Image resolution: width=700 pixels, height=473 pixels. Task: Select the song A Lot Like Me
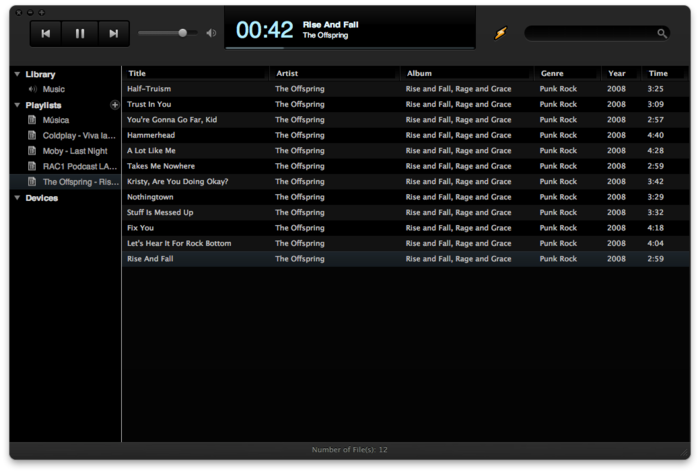tap(151, 151)
